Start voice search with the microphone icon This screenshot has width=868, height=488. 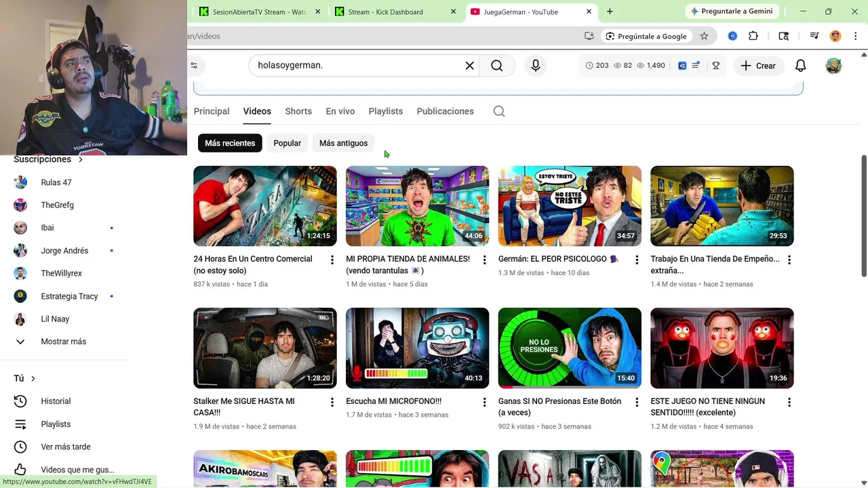coord(536,66)
